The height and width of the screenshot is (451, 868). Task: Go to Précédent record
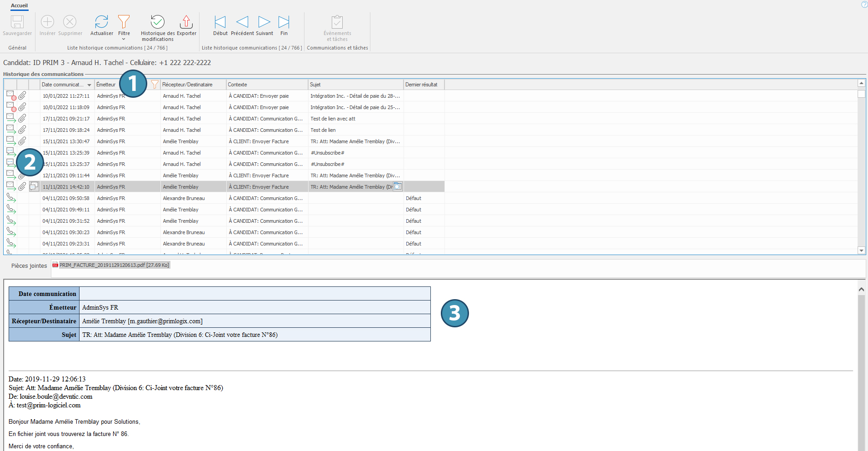[x=242, y=22]
